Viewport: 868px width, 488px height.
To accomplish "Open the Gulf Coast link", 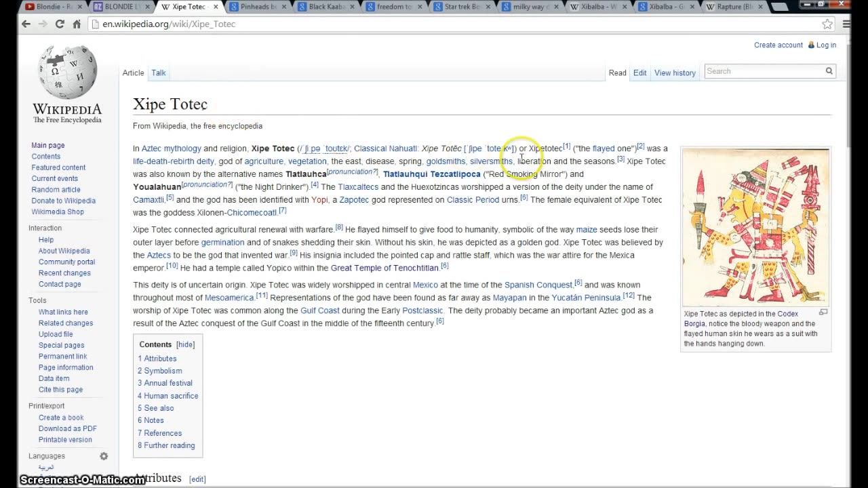I will 319,310.
